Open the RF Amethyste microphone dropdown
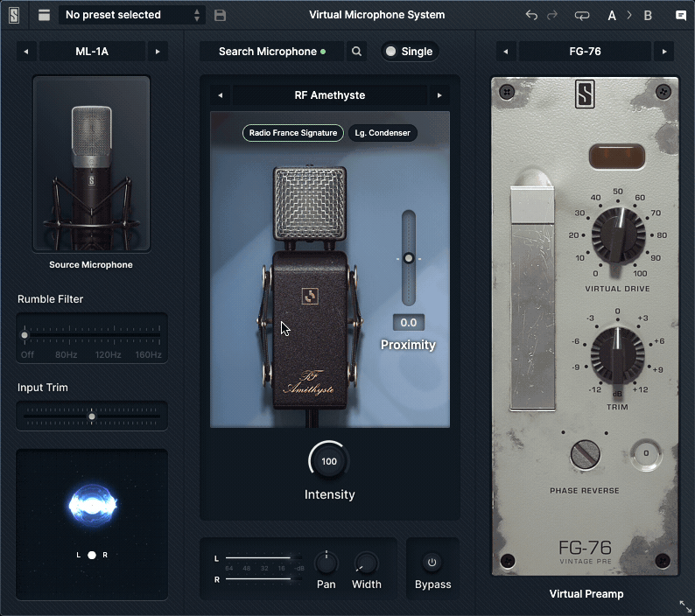The height and width of the screenshot is (616, 695). tap(330, 95)
